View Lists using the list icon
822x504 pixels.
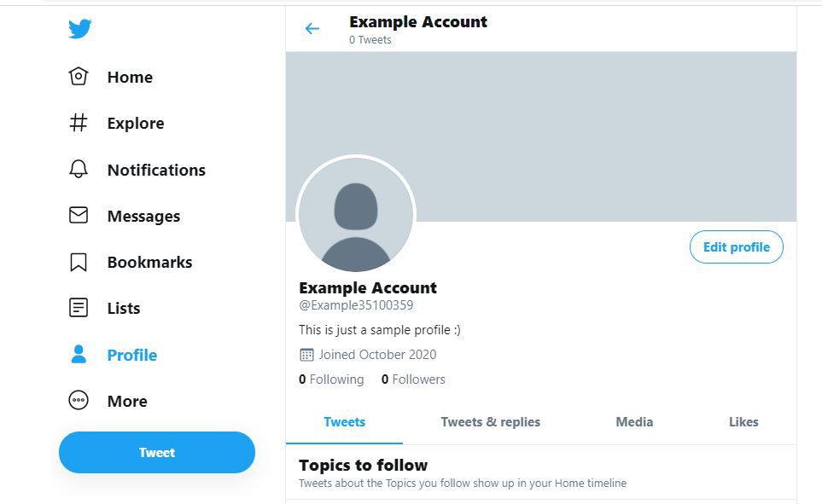[x=79, y=308]
